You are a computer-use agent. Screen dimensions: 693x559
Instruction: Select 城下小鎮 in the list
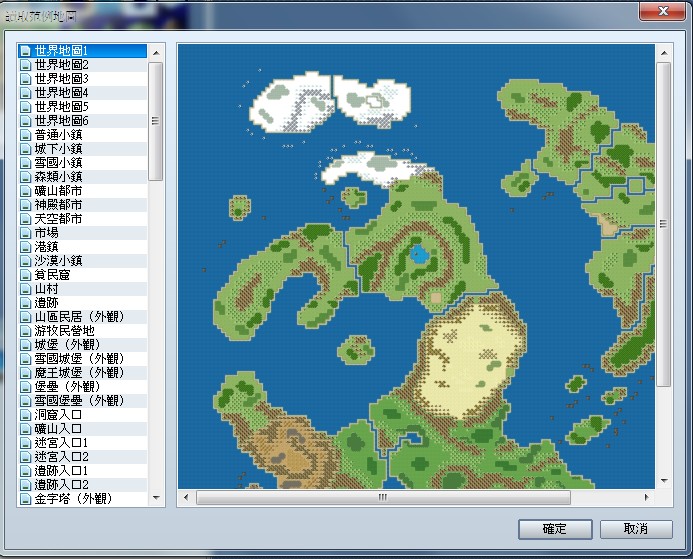pos(83,149)
